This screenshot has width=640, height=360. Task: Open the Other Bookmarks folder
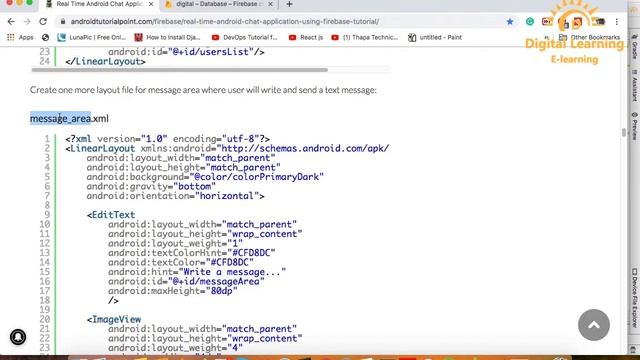[x=589, y=37]
